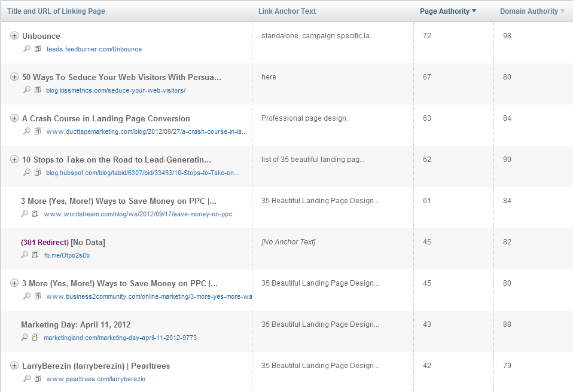
Task: Click Domain Authority value 82
Action: [x=507, y=242]
